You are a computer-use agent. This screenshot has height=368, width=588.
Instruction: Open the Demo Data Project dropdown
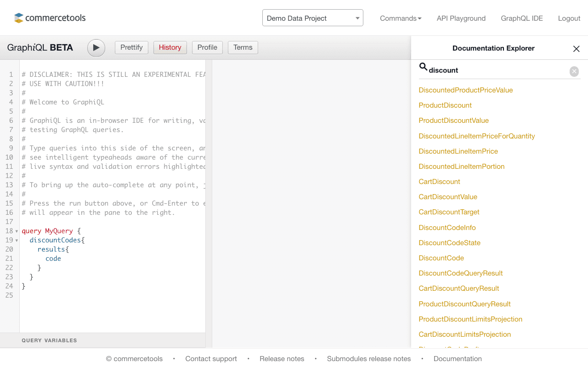point(312,18)
